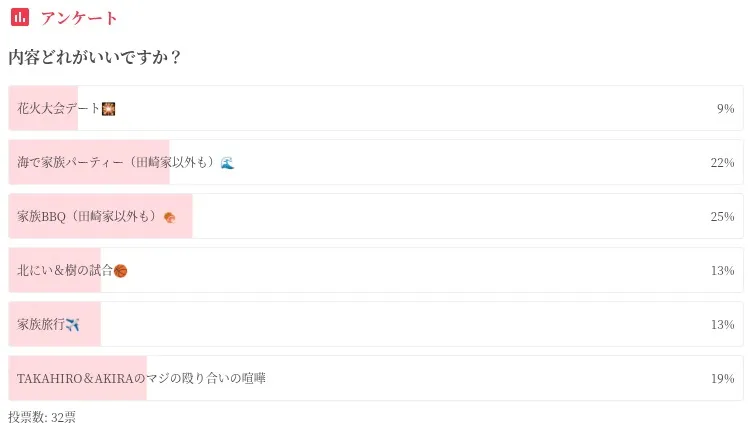The width and height of the screenshot is (753, 423).
Task: Select the 花火大会デート poll option
Action: pyautogui.click(x=376, y=108)
